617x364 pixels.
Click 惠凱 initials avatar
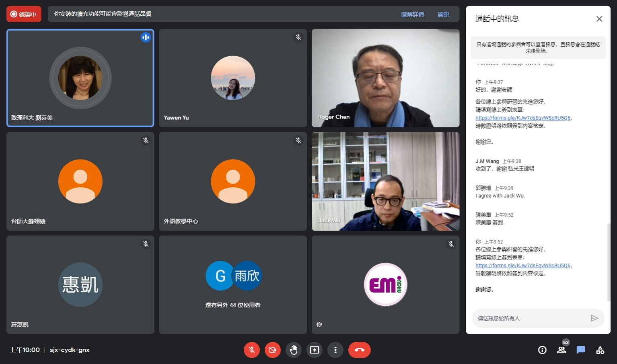point(80,285)
